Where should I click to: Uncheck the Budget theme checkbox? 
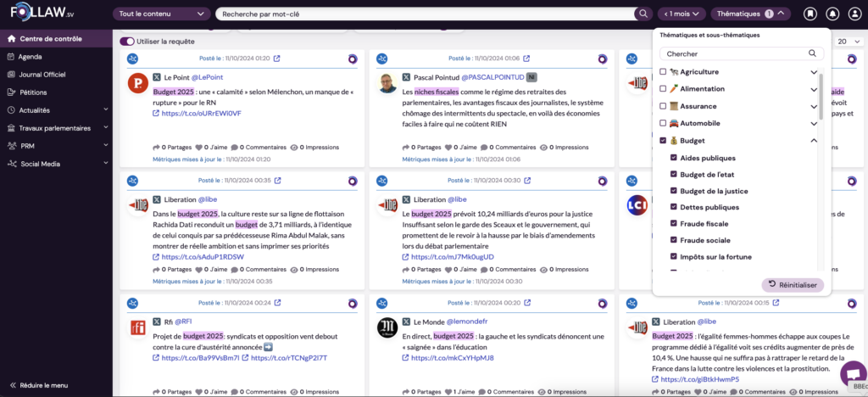[x=663, y=140]
